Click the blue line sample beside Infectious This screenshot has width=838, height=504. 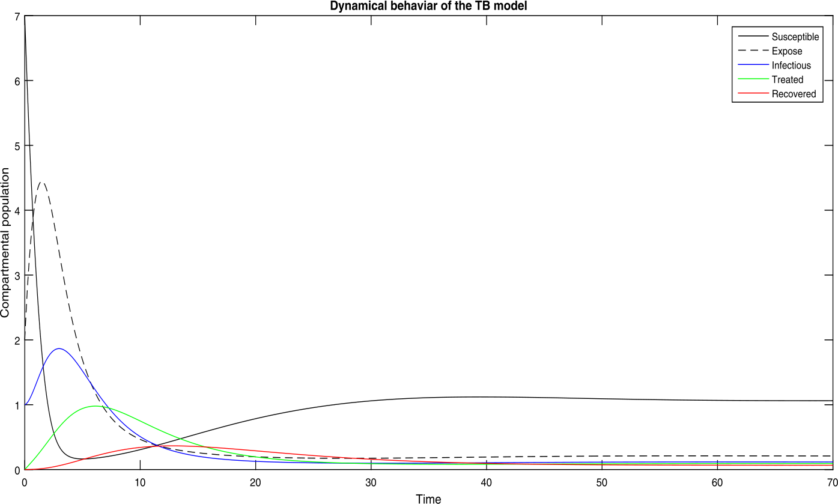coord(753,65)
